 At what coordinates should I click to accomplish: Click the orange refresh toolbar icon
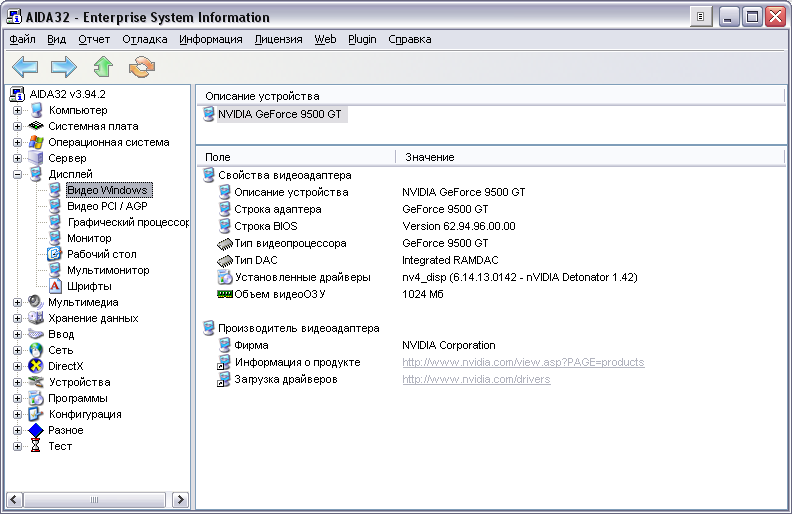[x=142, y=67]
